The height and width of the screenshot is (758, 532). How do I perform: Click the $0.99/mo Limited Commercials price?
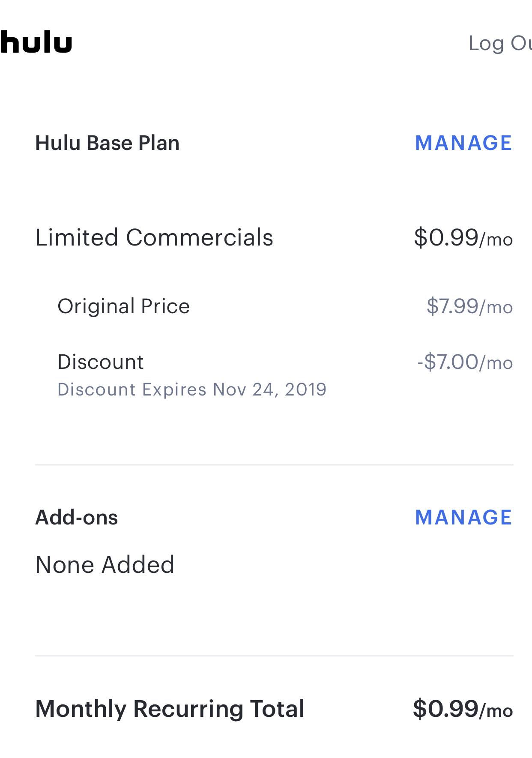tap(463, 237)
